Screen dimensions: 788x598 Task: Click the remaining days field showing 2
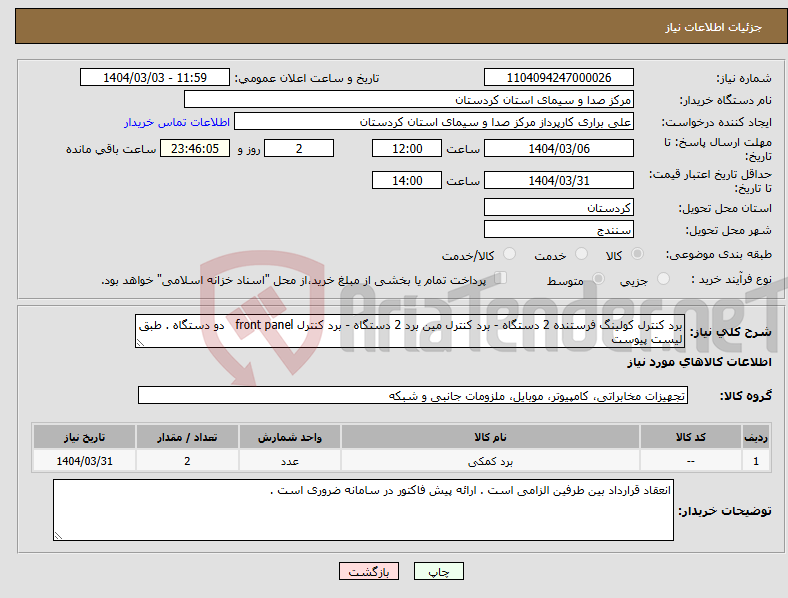pyautogui.click(x=299, y=148)
